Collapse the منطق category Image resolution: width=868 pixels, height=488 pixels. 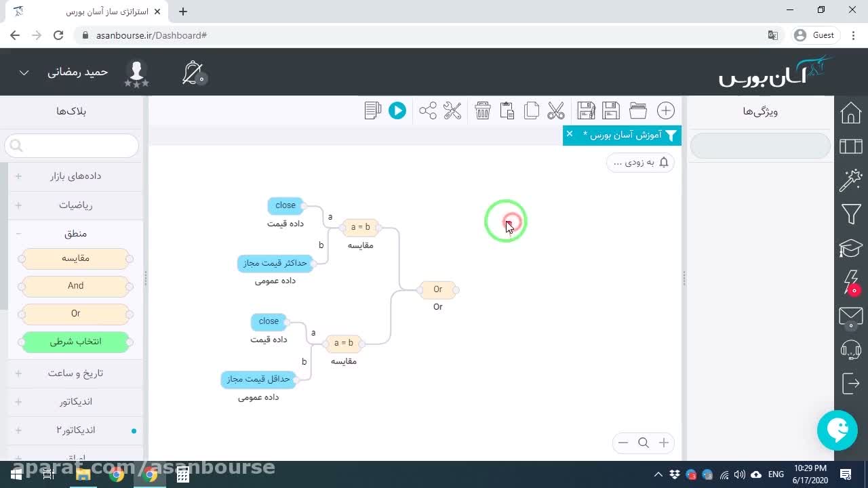75,233
